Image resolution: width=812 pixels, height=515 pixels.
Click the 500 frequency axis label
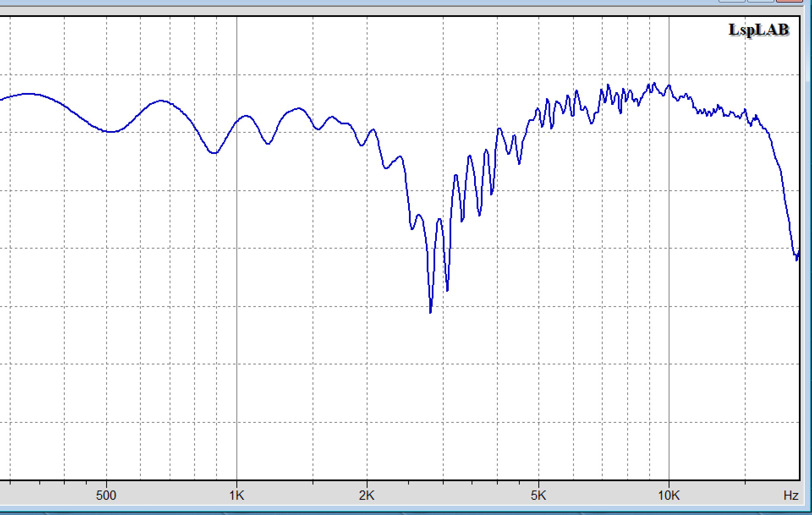[x=106, y=495]
